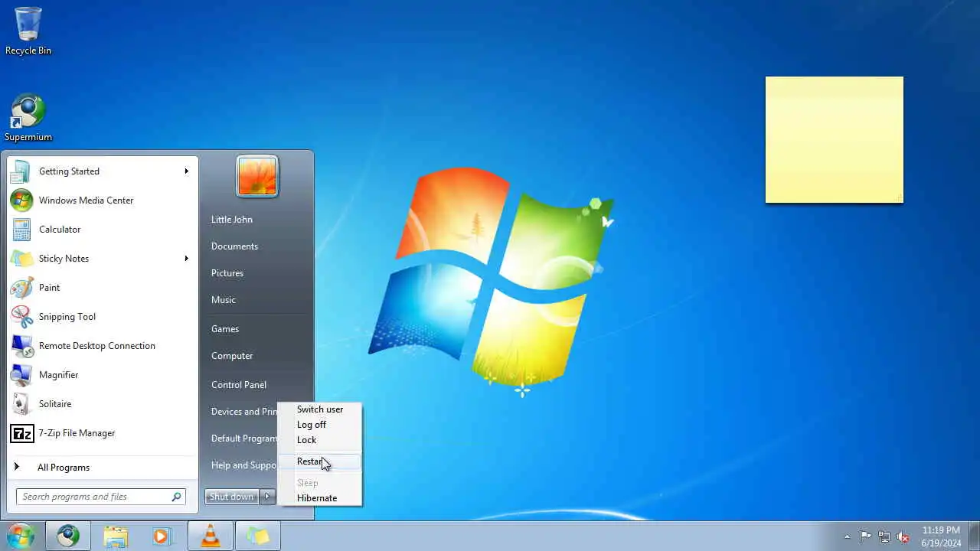Screen dimensions: 980x551
Task: Open Windows Media Player from taskbar
Action: (x=162, y=536)
